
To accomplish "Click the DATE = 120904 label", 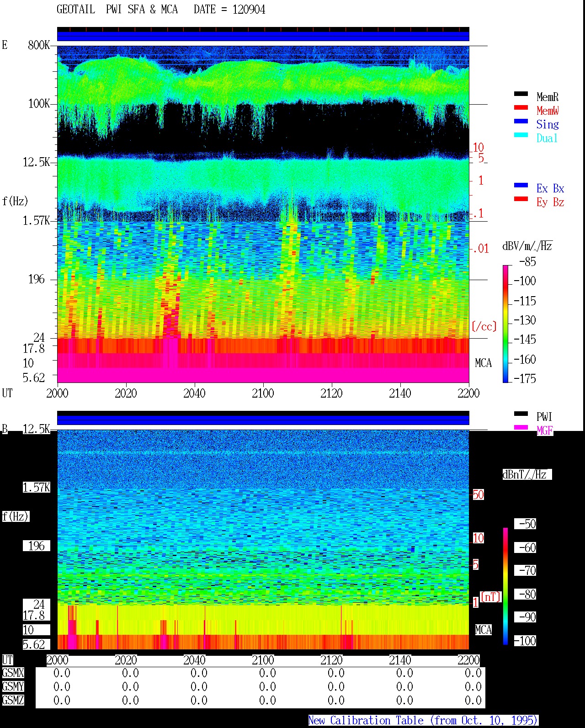I will coord(229,10).
